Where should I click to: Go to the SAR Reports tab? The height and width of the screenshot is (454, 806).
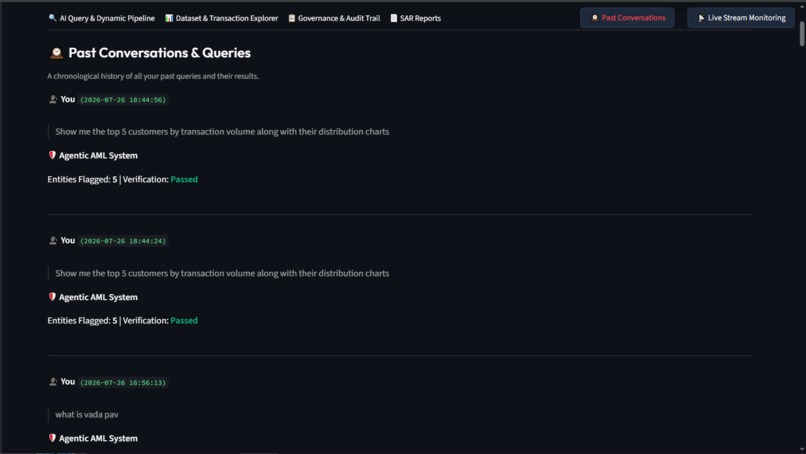[415, 18]
